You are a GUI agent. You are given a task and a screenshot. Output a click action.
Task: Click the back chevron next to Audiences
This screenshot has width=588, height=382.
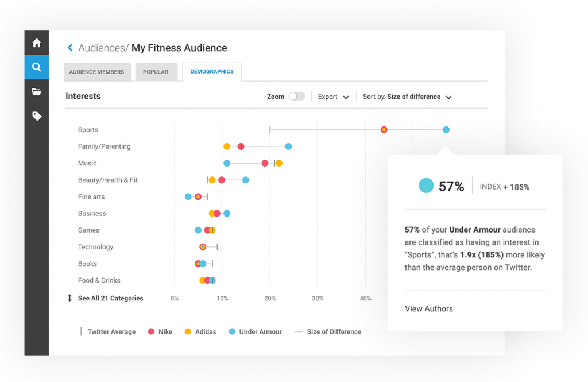70,48
